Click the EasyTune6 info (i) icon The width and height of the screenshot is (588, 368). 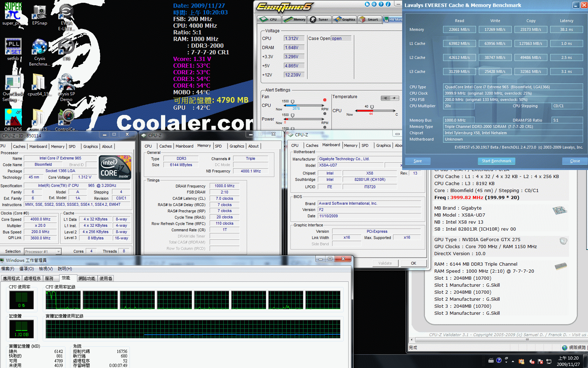click(x=388, y=4)
